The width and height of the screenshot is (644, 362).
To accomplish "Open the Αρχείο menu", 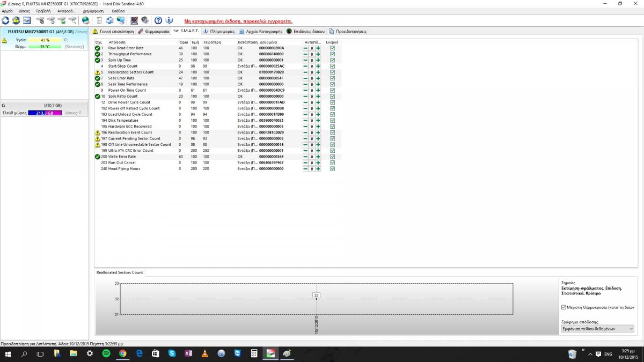I will click(8, 11).
